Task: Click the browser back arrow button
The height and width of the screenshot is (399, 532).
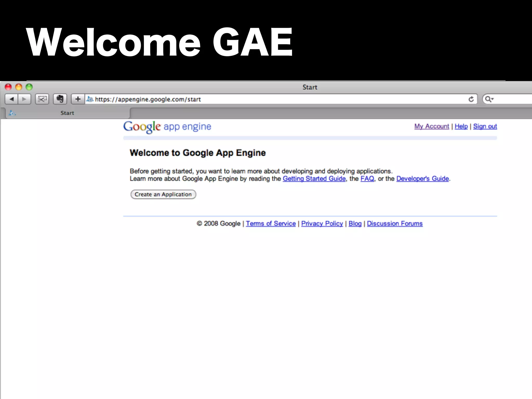Action: pos(12,99)
